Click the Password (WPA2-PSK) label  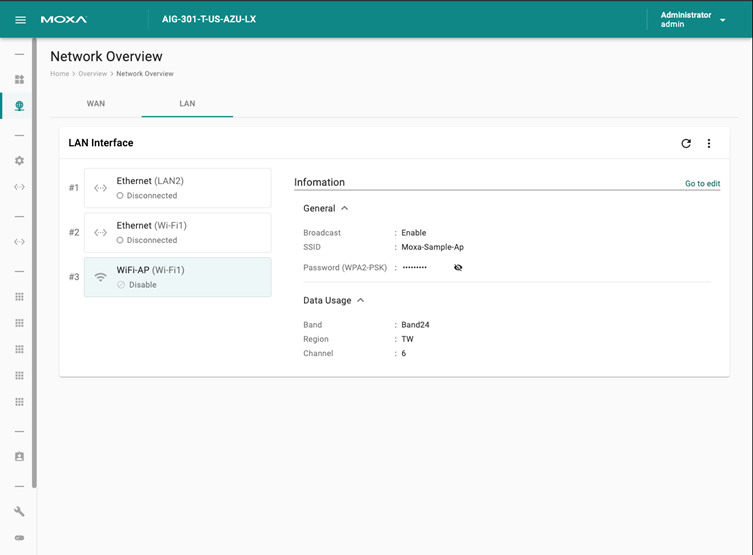(x=345, y=267)
